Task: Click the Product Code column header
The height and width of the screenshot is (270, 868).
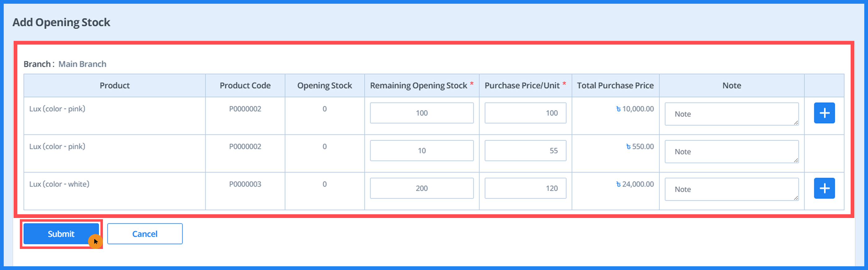Action: [x=245, y=85]
